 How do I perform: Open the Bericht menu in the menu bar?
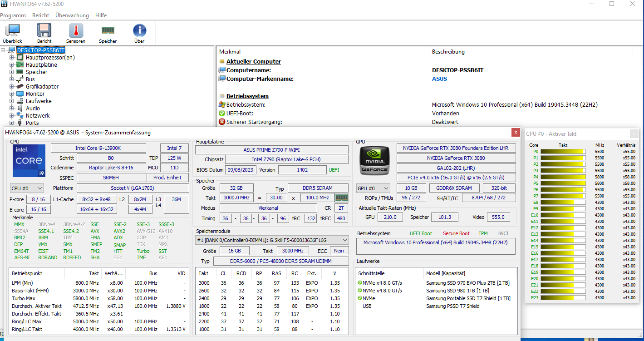(x=41, y=15)
